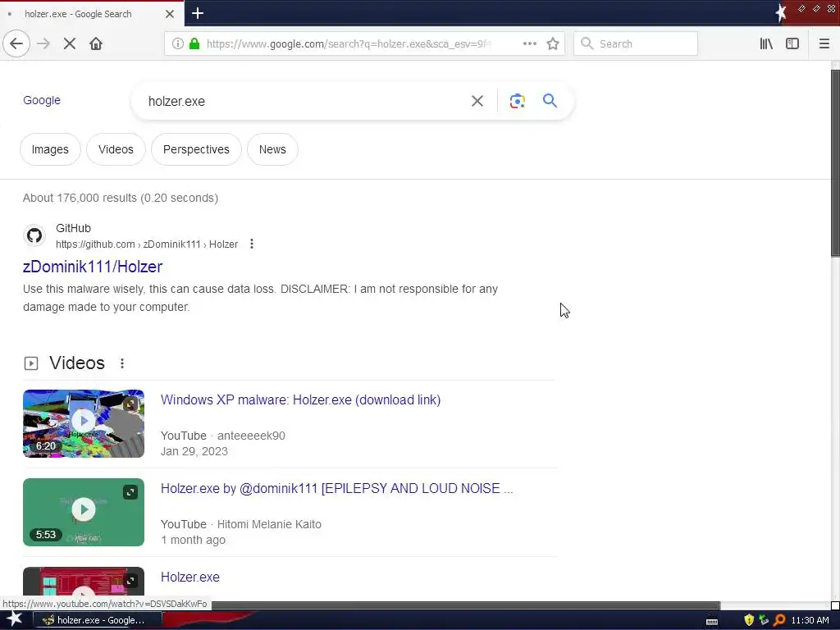Select the holzer.exe - Google Search tab
This screenshot has width=840, height=630.
(92, 13)
